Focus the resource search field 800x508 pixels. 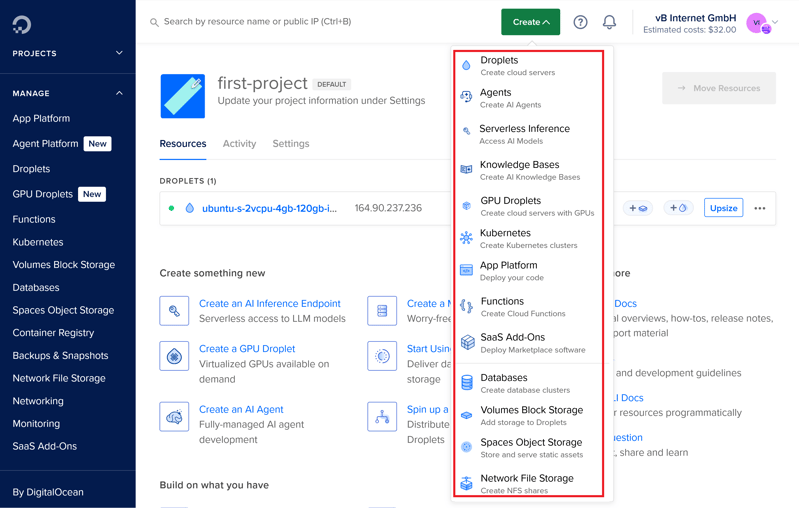point(300,21)
